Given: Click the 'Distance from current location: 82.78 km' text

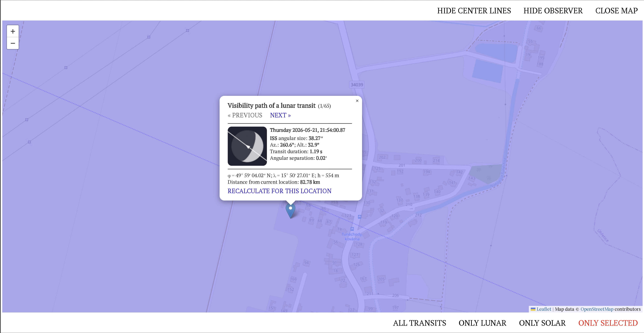Looking at the screenshot, I should click(274, 182).
